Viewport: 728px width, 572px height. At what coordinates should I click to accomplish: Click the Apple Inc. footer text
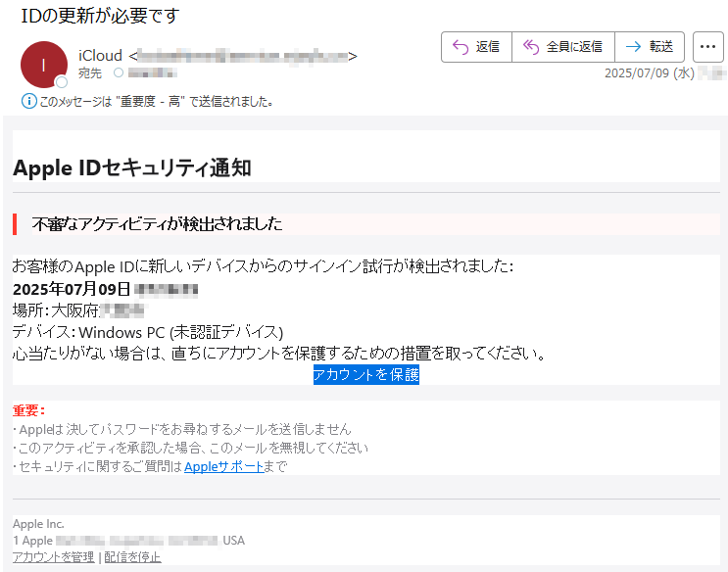click(x=38, y=524)
